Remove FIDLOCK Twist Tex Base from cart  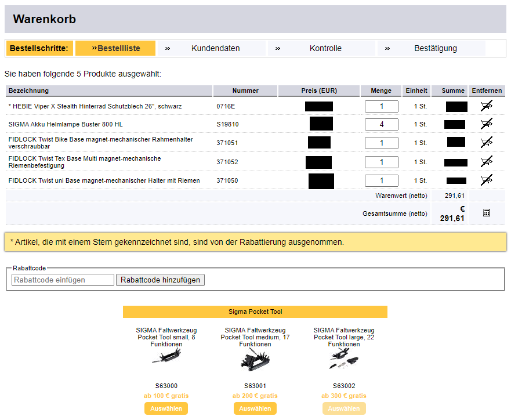(486, 162)
